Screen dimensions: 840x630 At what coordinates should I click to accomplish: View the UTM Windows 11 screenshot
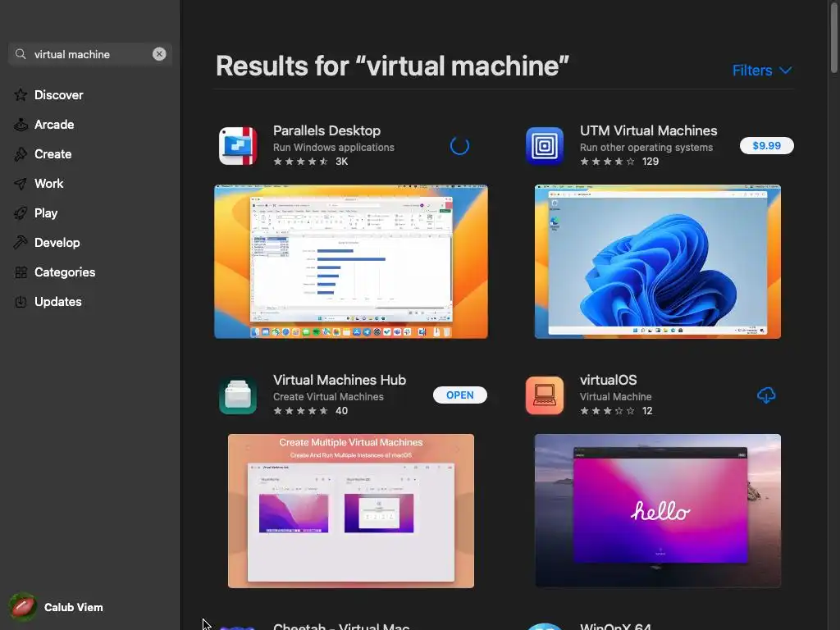tap(657, 262)
